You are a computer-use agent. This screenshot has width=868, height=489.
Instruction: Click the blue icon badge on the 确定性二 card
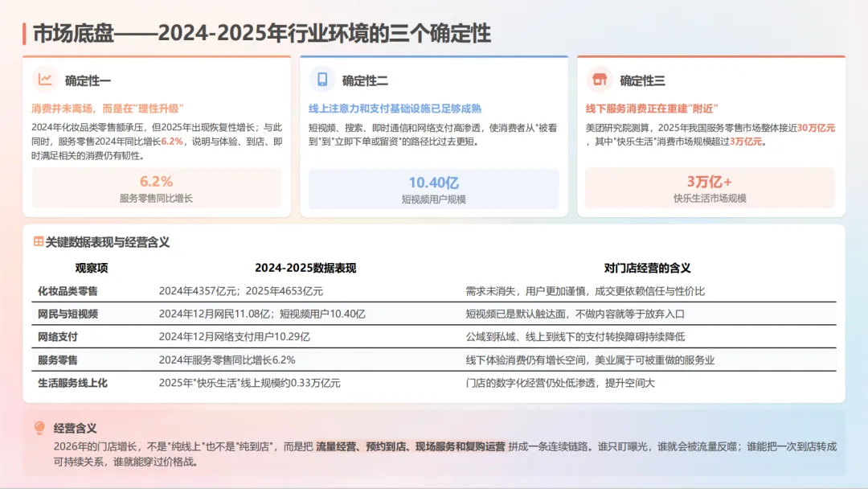[x=321, y=80]
